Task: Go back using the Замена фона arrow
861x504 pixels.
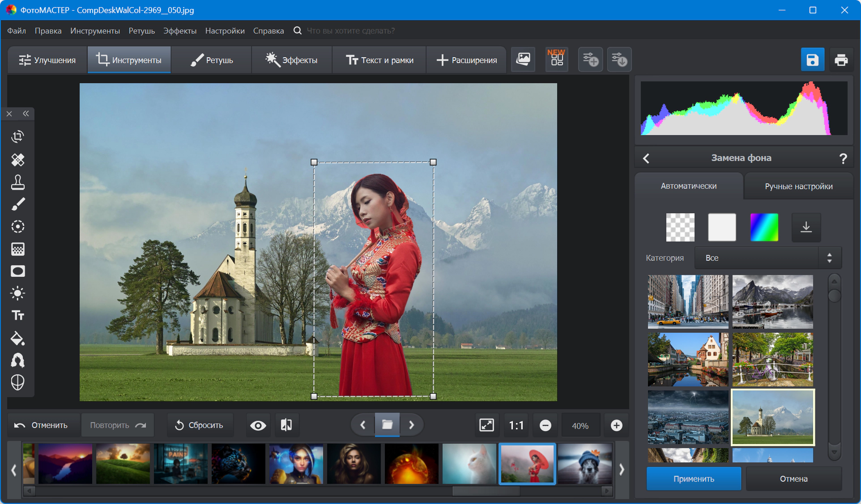Action: click(x=646, y=158)
